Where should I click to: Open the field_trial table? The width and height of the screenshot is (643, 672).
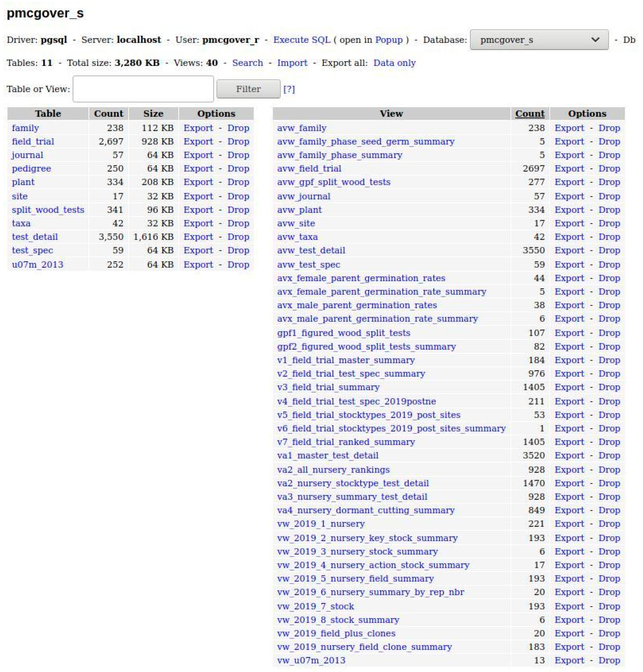(x=33, y=142)
